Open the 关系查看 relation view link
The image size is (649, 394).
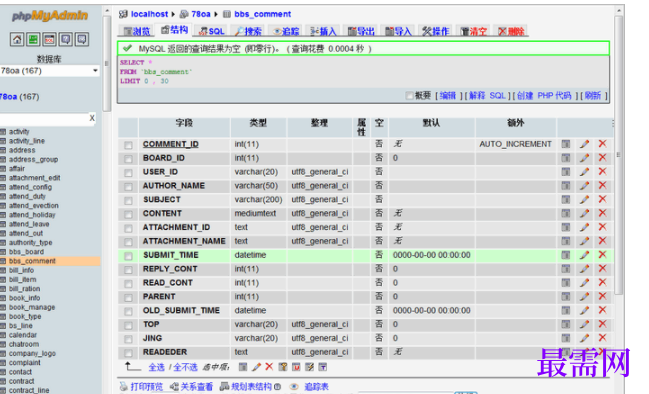[196, 387]
